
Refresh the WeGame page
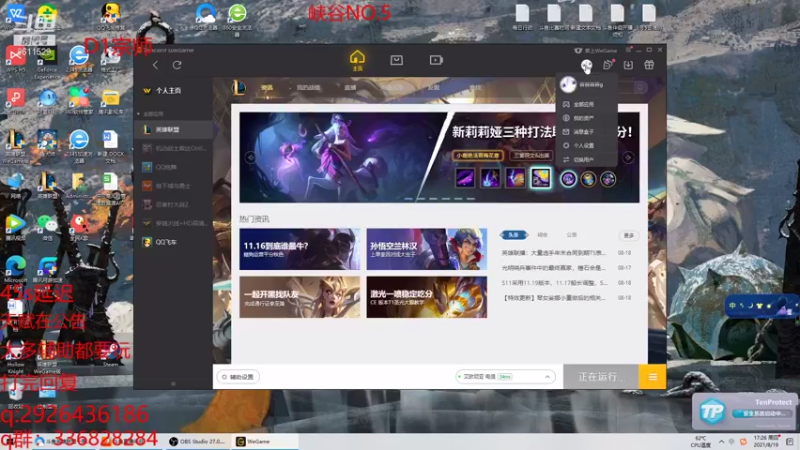[x=177, y=65]
